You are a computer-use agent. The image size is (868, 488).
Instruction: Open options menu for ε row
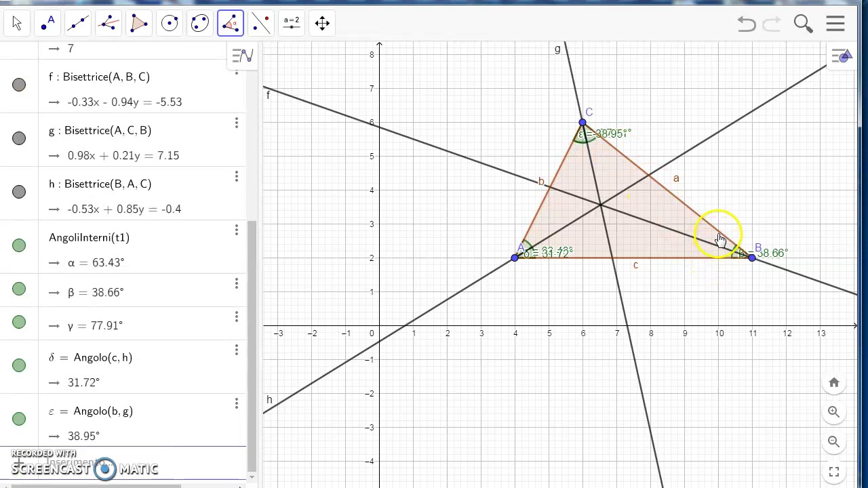(x=237, y=404)
